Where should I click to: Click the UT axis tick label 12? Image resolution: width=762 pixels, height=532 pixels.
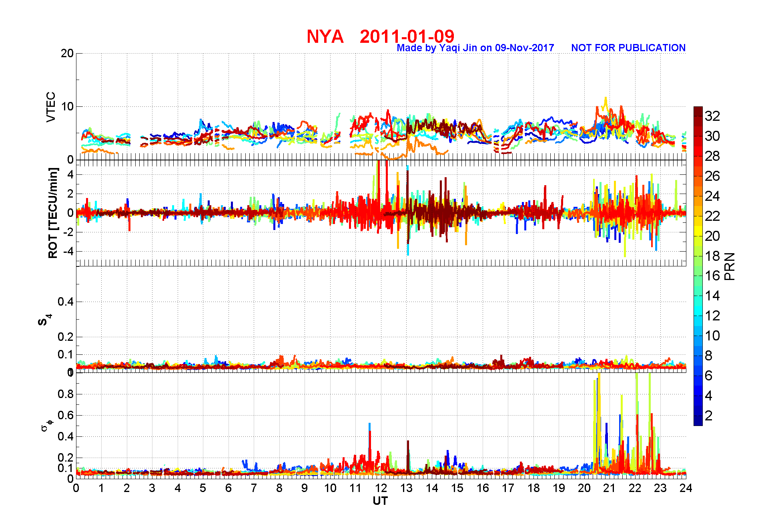(381, 488)
